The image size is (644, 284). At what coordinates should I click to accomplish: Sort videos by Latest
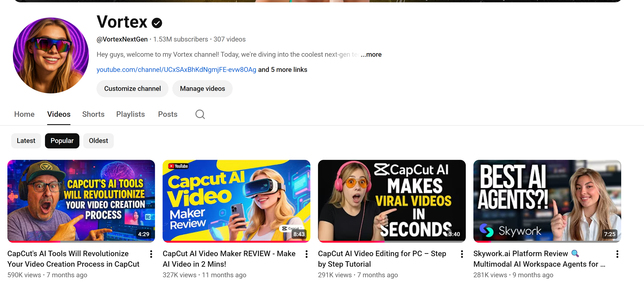(26, 141)
